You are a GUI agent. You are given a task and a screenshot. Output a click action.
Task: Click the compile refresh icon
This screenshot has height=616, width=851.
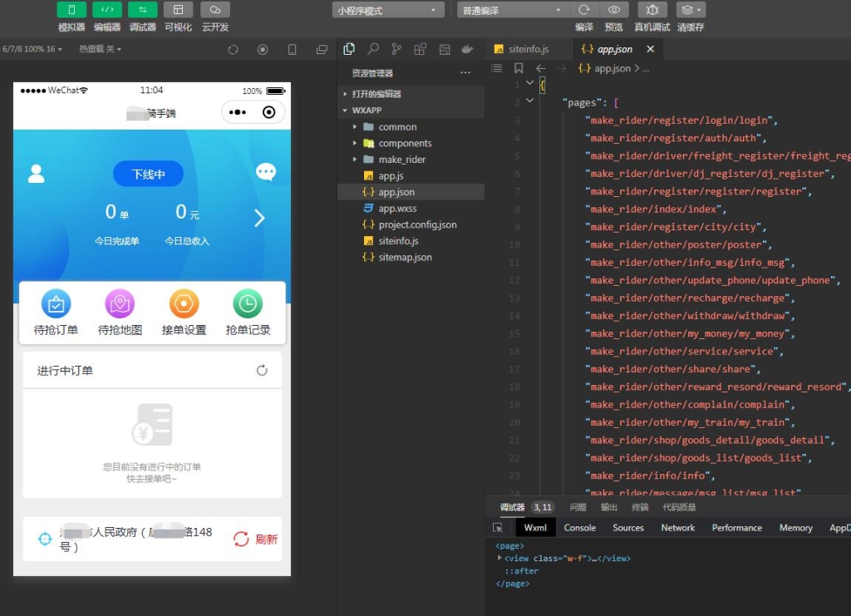(584, 10)
